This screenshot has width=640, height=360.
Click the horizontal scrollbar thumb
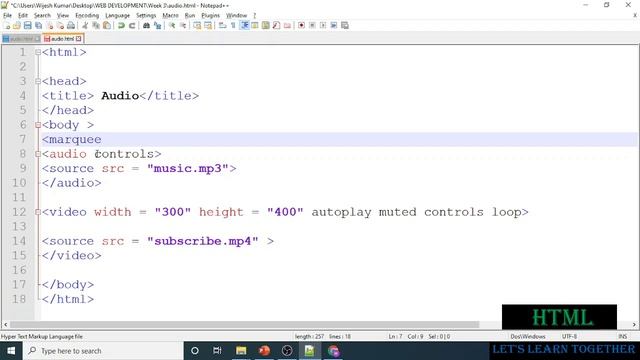click(x=244, y=324)
